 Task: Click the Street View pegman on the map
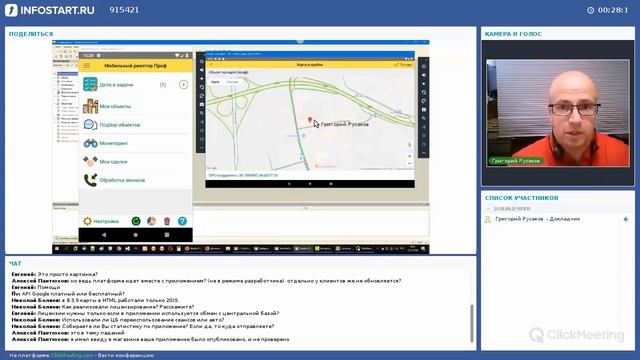click(x=409, y=144)
